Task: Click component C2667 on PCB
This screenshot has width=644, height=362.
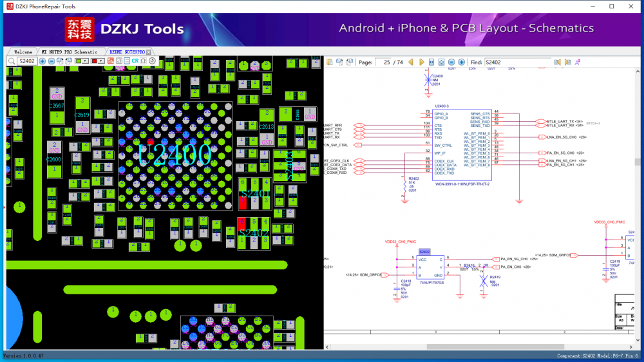Action: click(x=57, y=106)
